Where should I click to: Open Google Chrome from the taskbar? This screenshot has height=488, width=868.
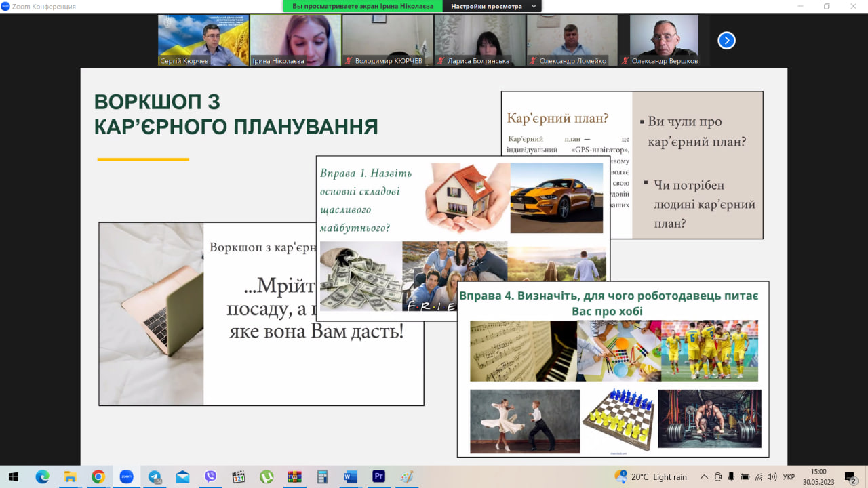point(98,476)
